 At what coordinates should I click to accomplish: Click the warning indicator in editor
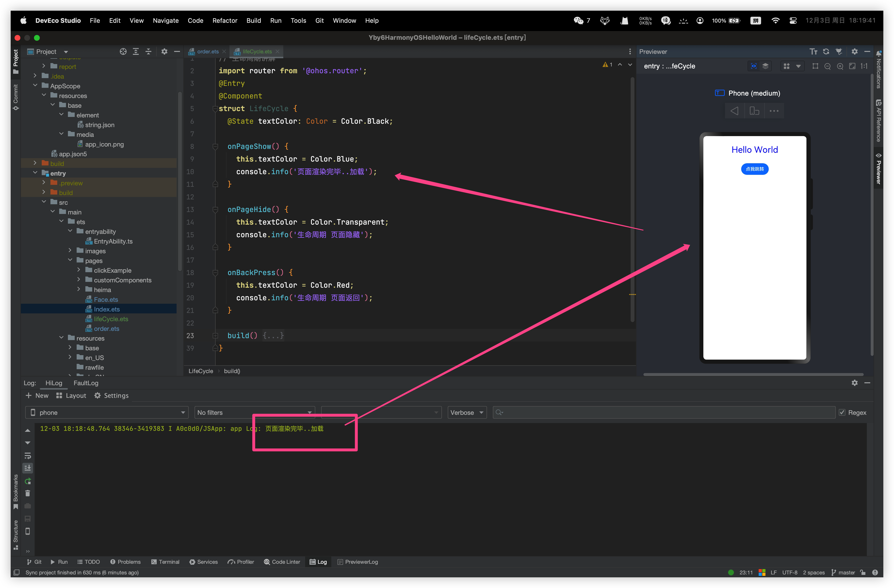(x=607, y=65)
